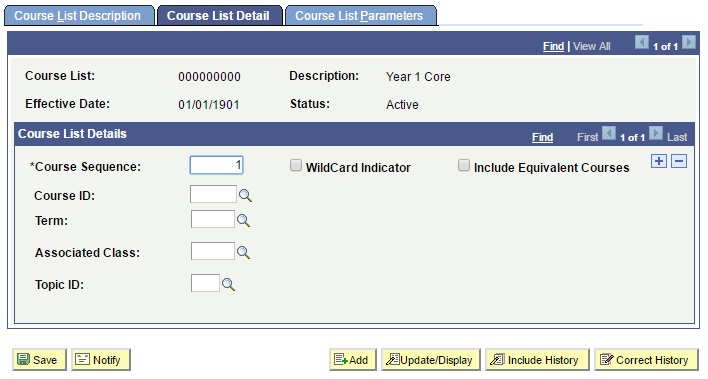Click Find link in the top header
The image size is (708, 379).
coord(554,46)
